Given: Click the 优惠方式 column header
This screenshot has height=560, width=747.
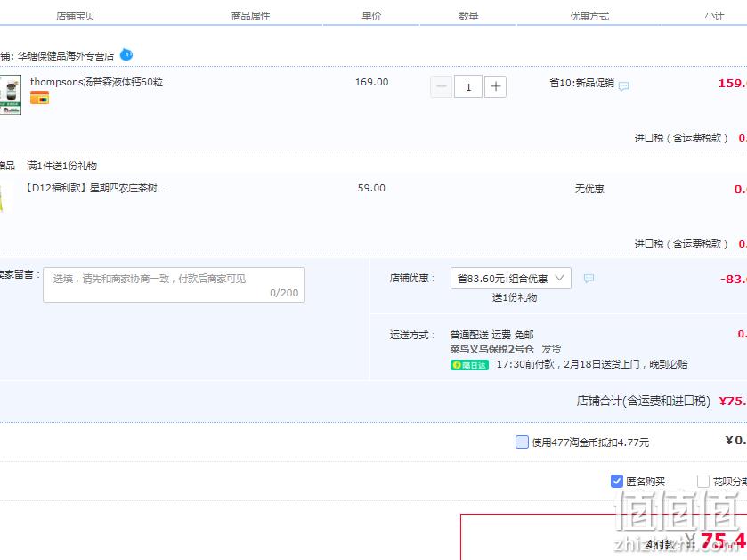Looking at the screenshot, I should pyautogui.click(x=589, y=16).
